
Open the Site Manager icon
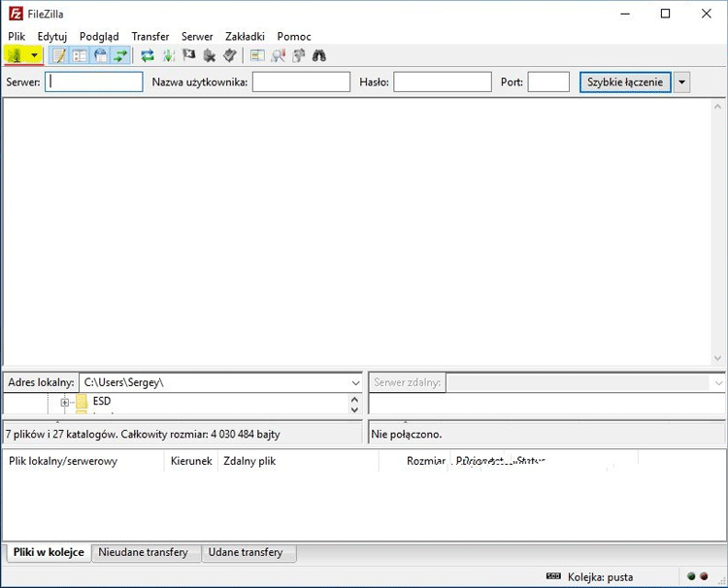pyautogui.click(x=15, y=55)
